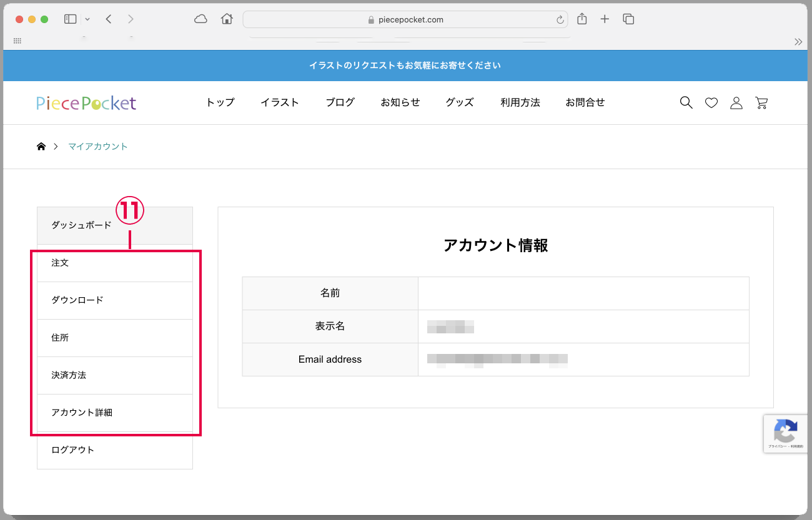Screen dimensions: 812x520
Task: Click the PiecePocket logo
Action: pos(86,103)
